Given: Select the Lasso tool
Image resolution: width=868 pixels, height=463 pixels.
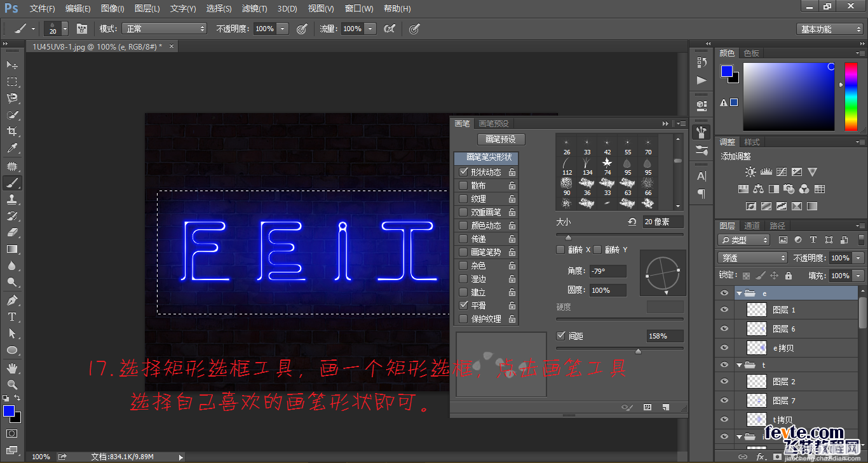Looking at the screenshot, I should click(x=12, y=98).
